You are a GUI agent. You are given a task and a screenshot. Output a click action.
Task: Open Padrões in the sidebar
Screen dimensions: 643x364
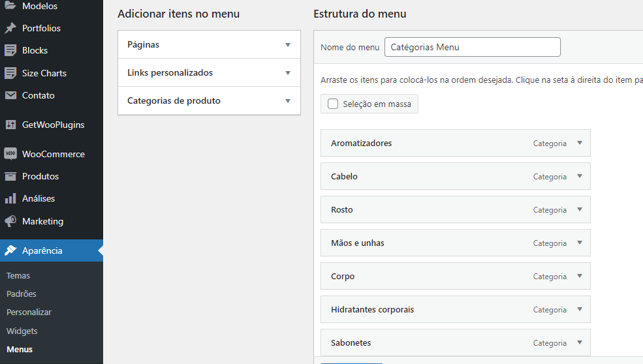click(22, 294)
